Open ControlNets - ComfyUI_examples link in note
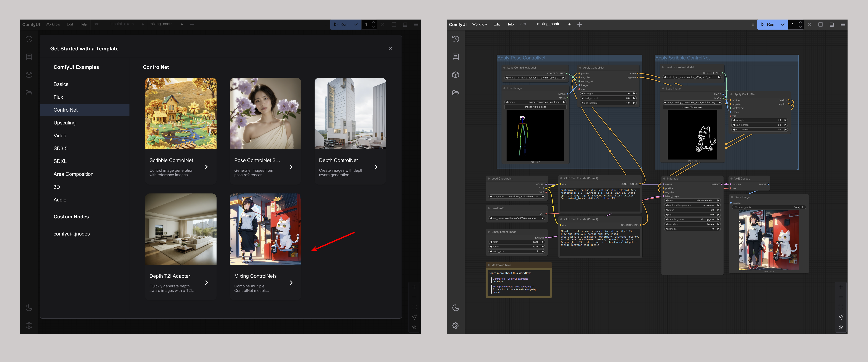This screenshot has width=868, height=362. click(510, 279)
